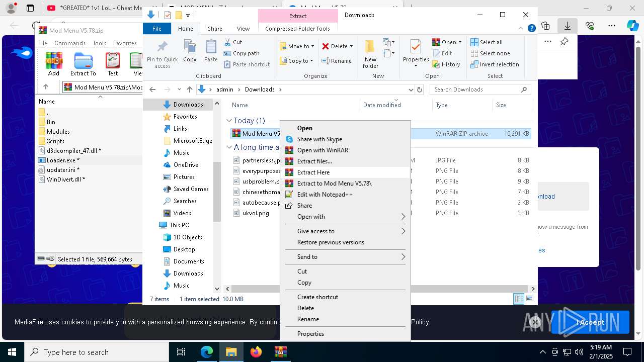The width and height of the screenshot is (644, 362).
Task: Click the ribbon Rename command
Action: [337, 61]
